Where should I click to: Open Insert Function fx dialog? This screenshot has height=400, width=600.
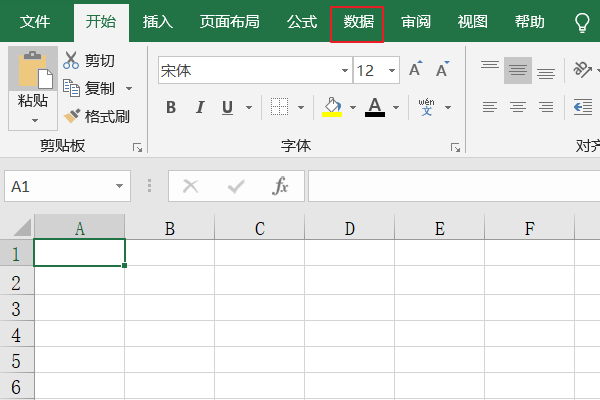pos(281,186)
